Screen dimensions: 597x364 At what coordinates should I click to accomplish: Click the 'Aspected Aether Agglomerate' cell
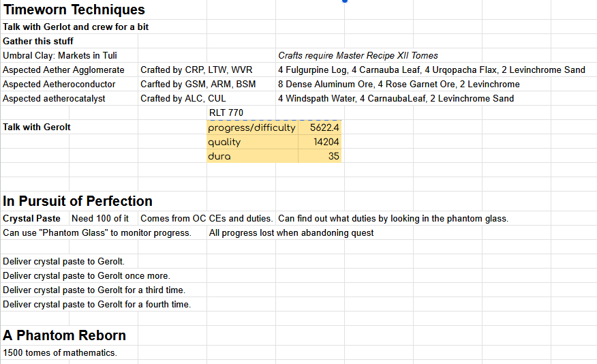click(63, 70)
